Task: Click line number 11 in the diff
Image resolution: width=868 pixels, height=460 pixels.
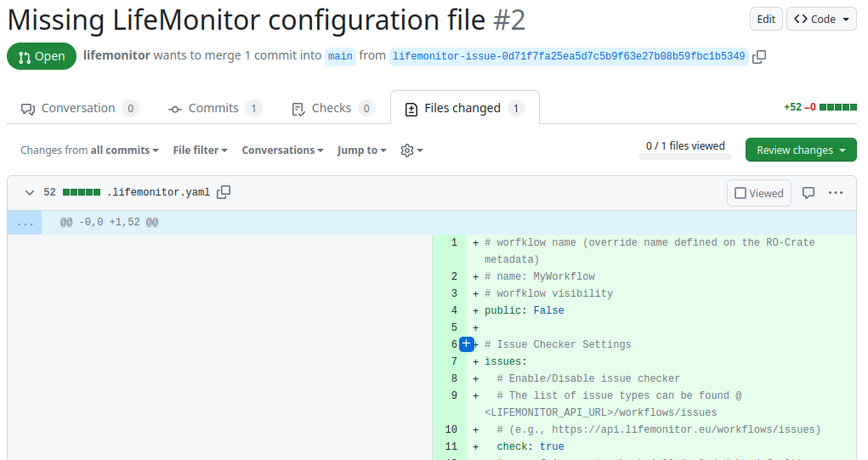Action: pyautogui.click(x=451, y=446)
